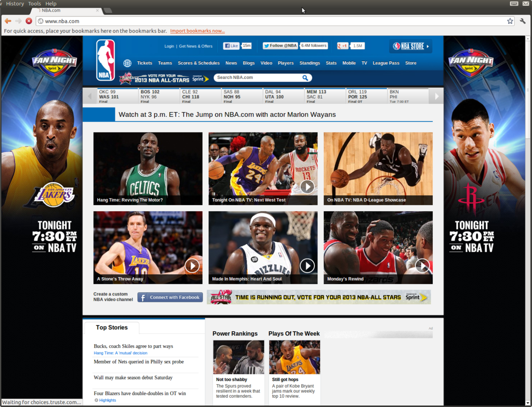The height and width of the screenshot is (407, 532).
Task: Click the search magnifier icon
Action: click(x=307, y=77)
